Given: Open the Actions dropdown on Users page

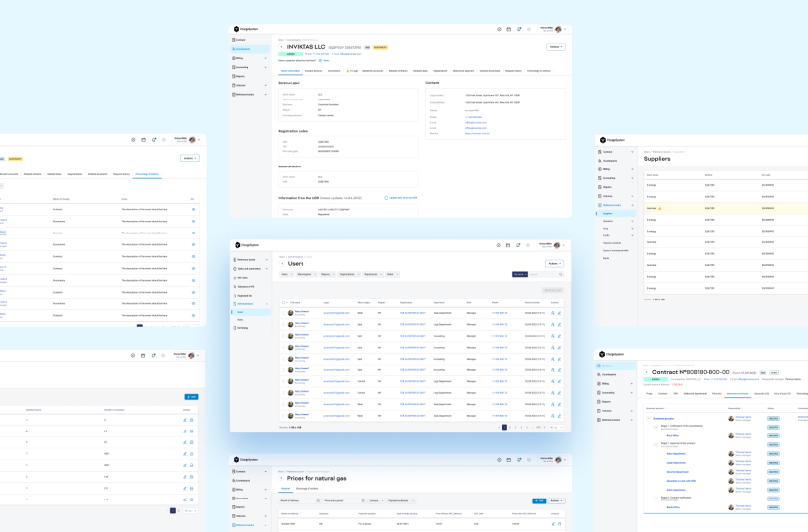Looking at the screenshot, I should tap(554, 264).
